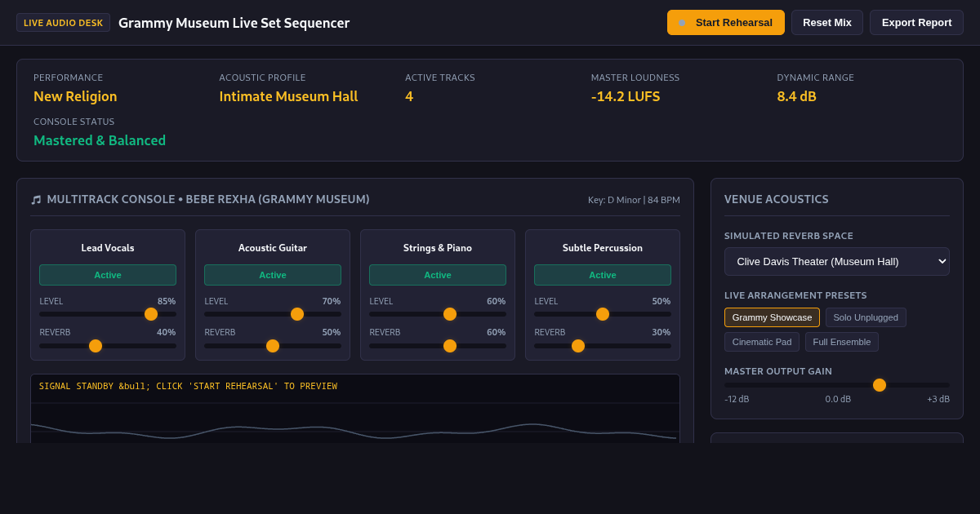Click the Active Tracks value '4'
Viewport: 980px width, 514px height.
(409, 96)
